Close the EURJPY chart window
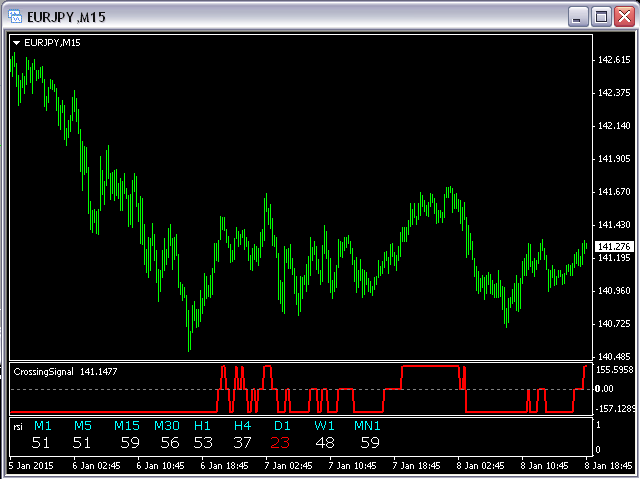This screenshot has width=640, height=480. coord(623,16)
